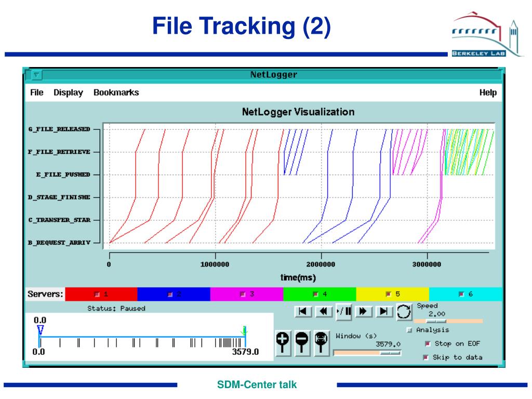This screenshot has width=532, height=399.
Task: Click the 3579.0 timeline end value
Action: tap(245, 352)
